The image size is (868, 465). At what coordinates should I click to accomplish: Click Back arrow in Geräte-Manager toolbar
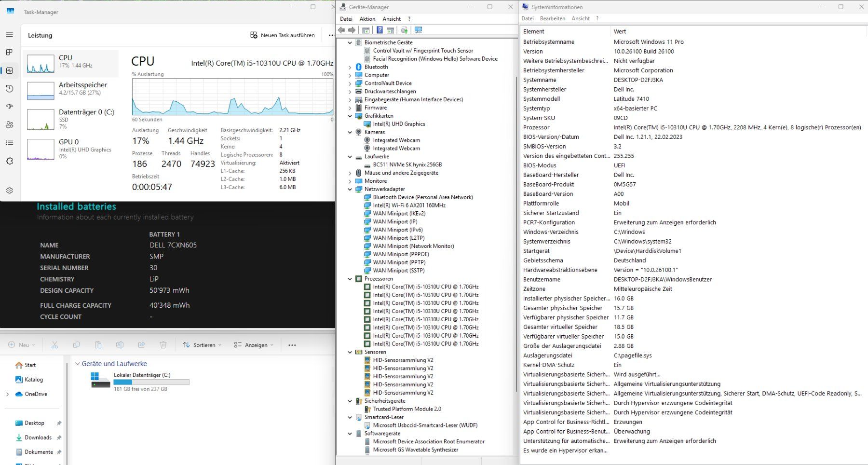tap(342, 30)
